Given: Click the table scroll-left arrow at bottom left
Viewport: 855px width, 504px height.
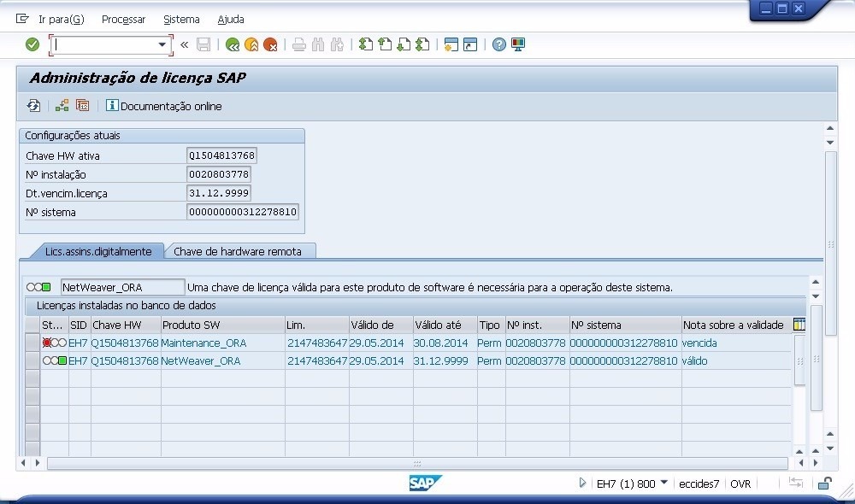Looking at the screenshot, I should click(x=23, y=463).
